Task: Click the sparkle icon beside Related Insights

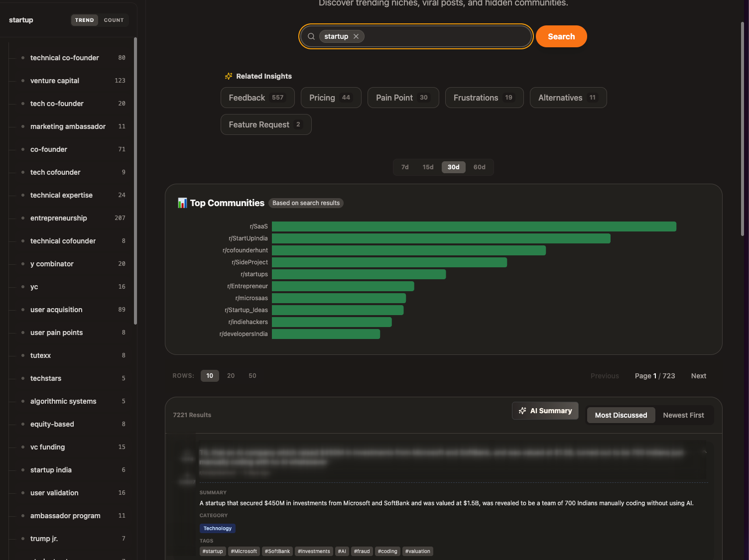Action: click(x=229, y=76)
